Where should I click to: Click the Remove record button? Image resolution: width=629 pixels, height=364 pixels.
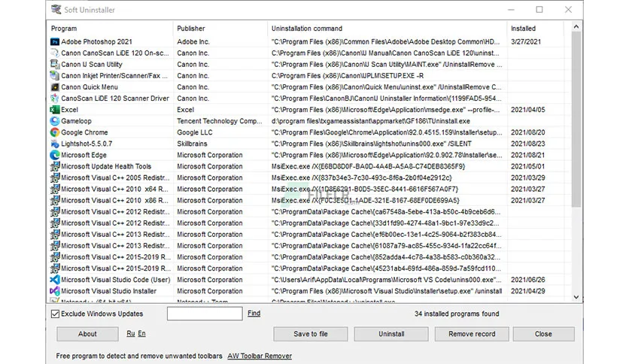click(472, 334)
